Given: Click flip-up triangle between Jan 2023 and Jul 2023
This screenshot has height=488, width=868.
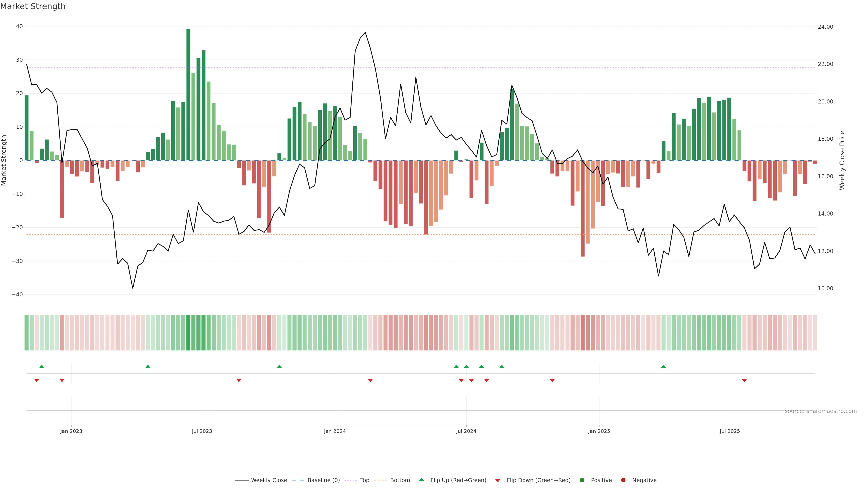Looking at the screenshot, I should tap(148, 366).
